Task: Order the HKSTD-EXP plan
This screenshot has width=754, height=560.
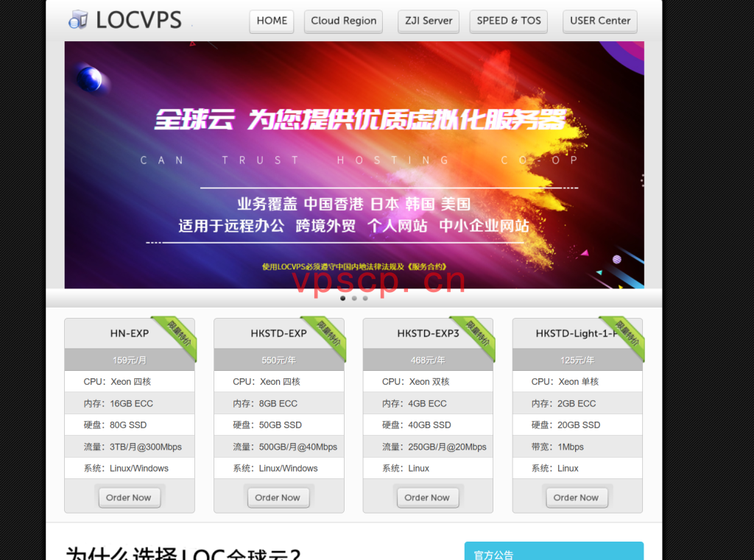Action: 278,497
